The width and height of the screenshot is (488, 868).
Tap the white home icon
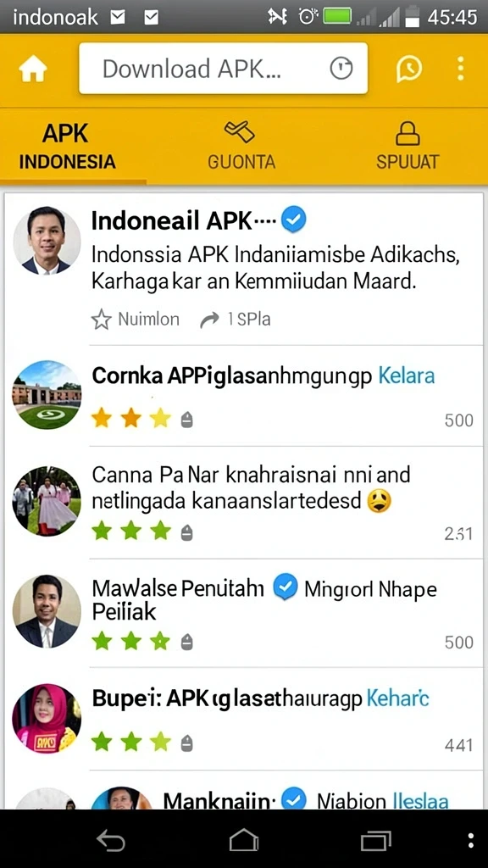tap(33, 70)
